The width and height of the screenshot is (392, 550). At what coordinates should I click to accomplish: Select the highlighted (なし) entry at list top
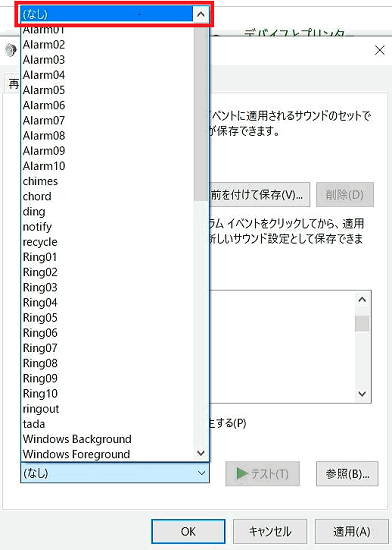(x=107, y=14)
